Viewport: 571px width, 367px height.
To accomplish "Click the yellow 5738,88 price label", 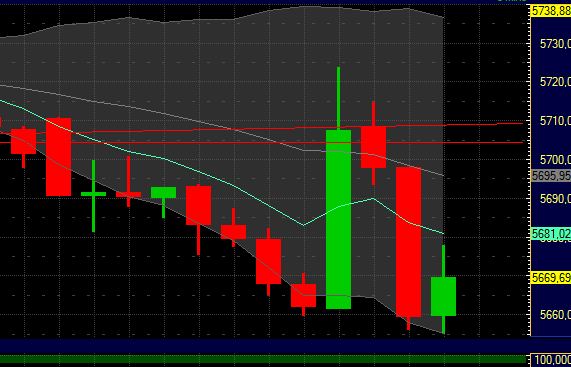I will point(551,11).
